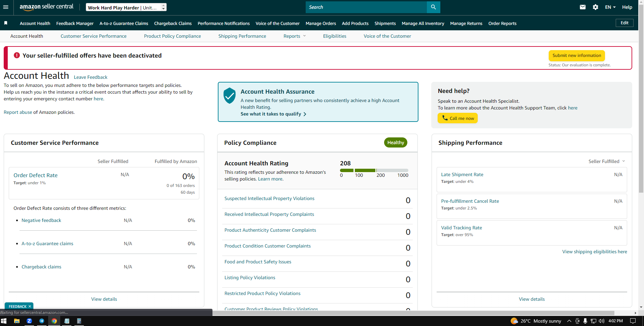Open Late Shipment Rate link
The image size is (644, 326).
(462, 174)
